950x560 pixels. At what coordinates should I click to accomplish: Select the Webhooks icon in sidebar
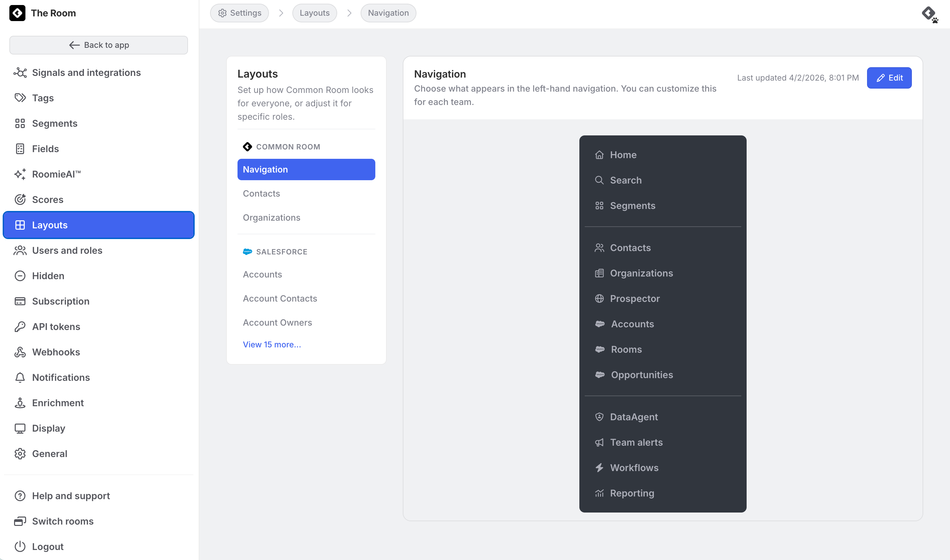[x=20, y=352]
